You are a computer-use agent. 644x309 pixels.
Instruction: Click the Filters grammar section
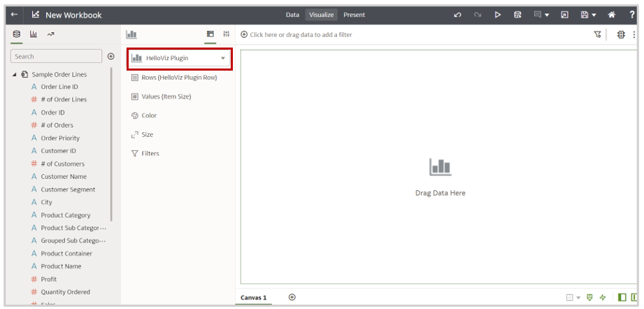145,154
